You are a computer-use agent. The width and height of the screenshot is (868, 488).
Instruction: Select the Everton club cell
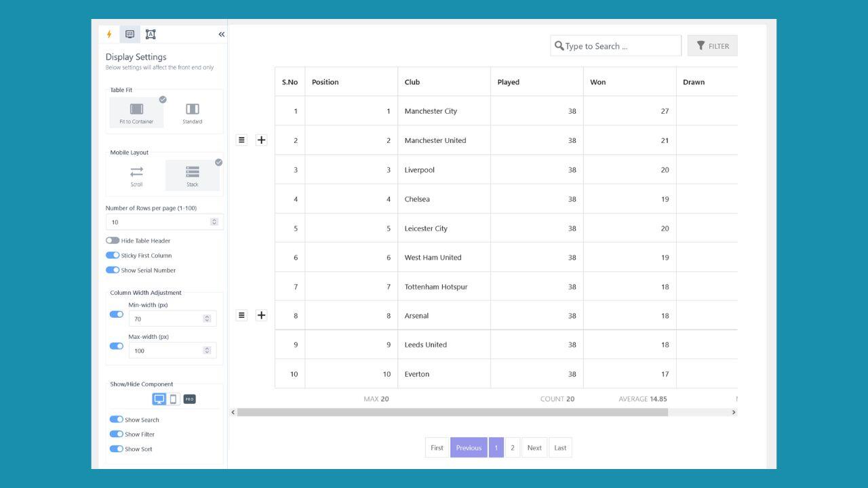[x=444, y=374]
